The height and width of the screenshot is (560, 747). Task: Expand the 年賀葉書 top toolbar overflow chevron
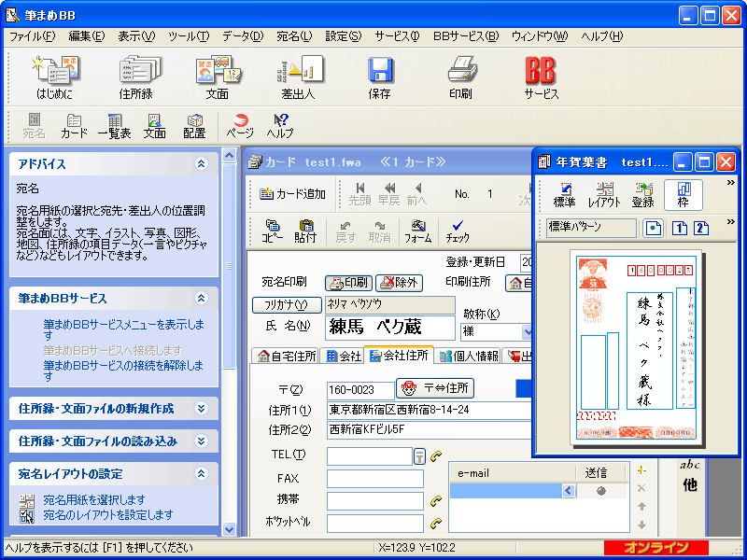730,183
